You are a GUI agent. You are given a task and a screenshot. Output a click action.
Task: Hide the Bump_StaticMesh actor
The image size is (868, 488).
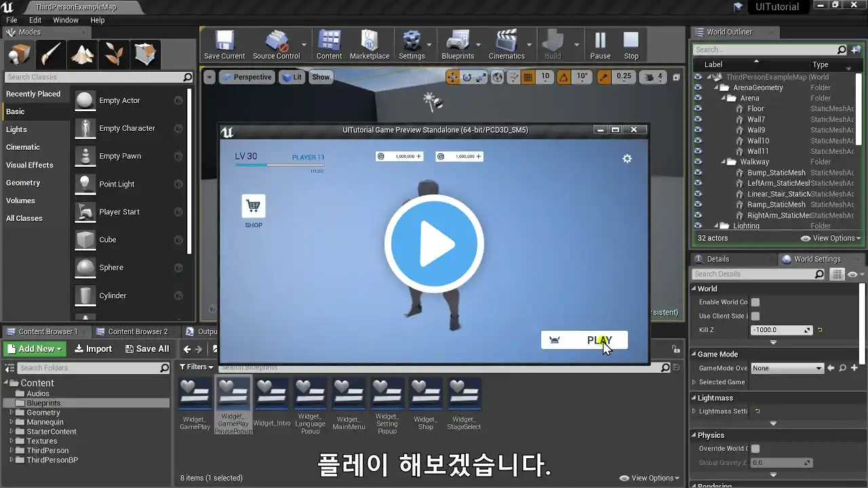point(698,173)
